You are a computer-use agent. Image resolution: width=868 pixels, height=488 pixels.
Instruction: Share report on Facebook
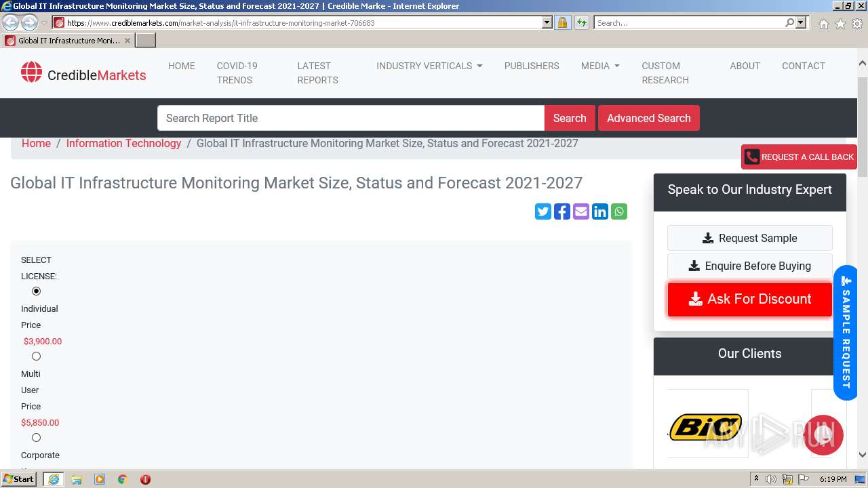(x=562, y=211)
